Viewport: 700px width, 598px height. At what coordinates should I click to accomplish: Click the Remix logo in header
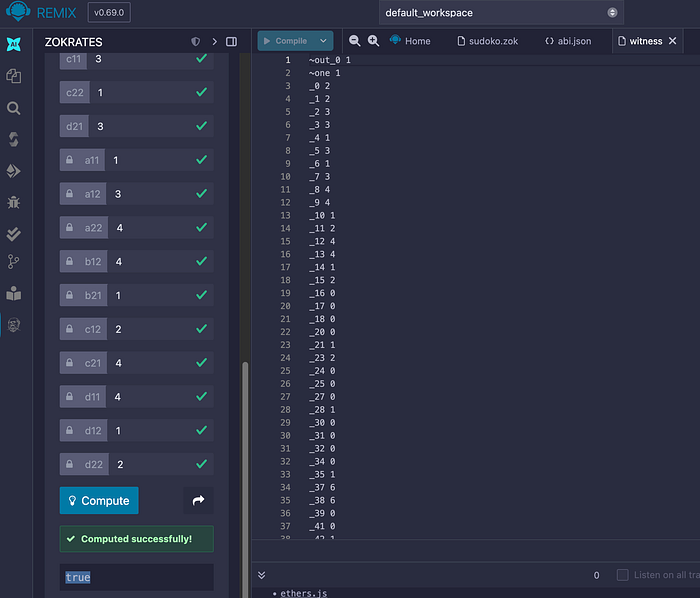pos(18,11)
